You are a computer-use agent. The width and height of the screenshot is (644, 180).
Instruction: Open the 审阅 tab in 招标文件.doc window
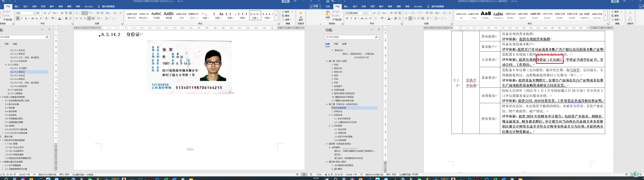point(390,7)
